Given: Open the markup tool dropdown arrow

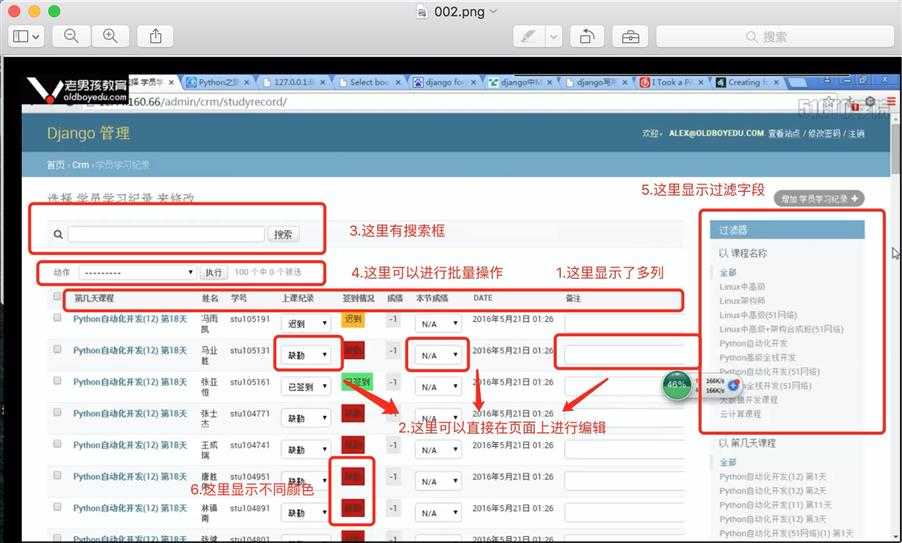Looking at the screenshot, I should (x=553, y=37).
